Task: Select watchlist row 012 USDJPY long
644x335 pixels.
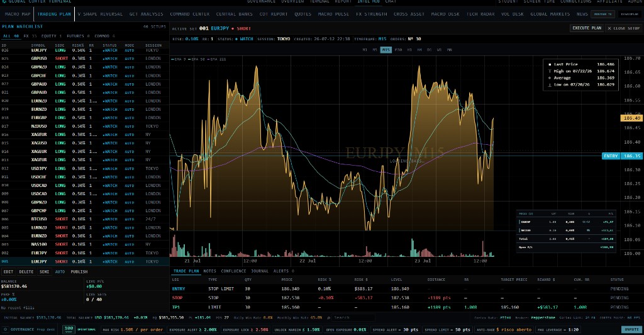Action: pyautogui.click(x=85, y=169)
